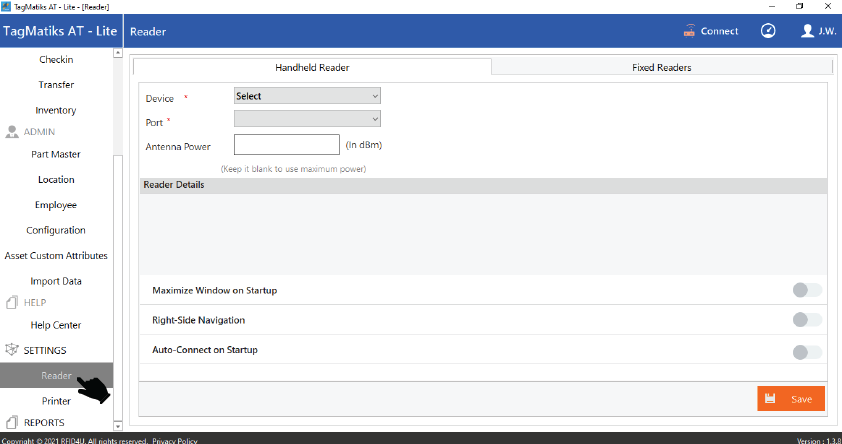Open the Device dropdown
842x444 pixels.
point(307,96)
